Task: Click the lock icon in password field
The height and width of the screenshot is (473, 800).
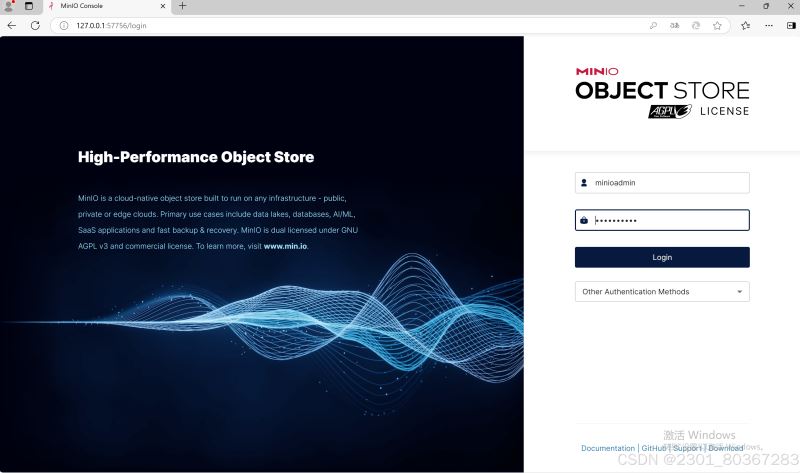Action: coord(584,220)
